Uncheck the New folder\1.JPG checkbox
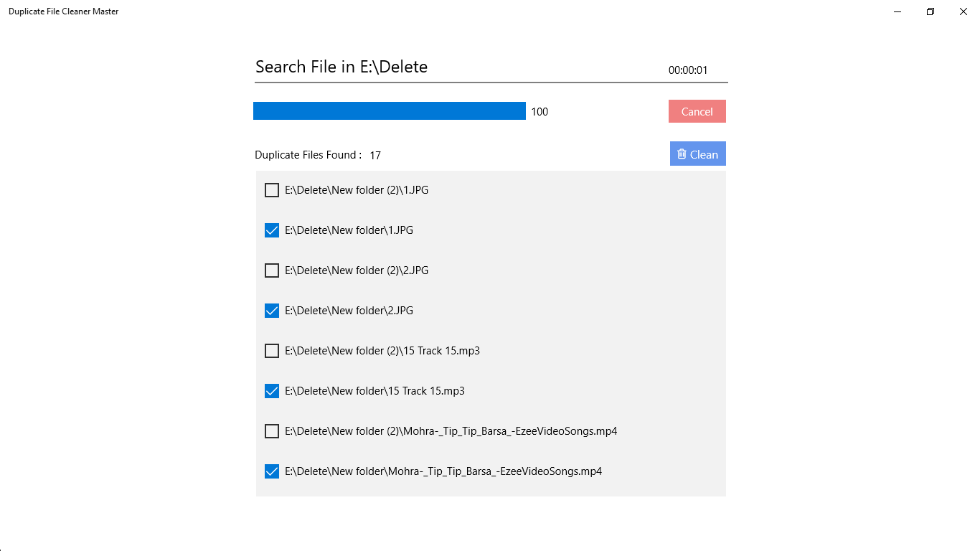 [272, 230]
